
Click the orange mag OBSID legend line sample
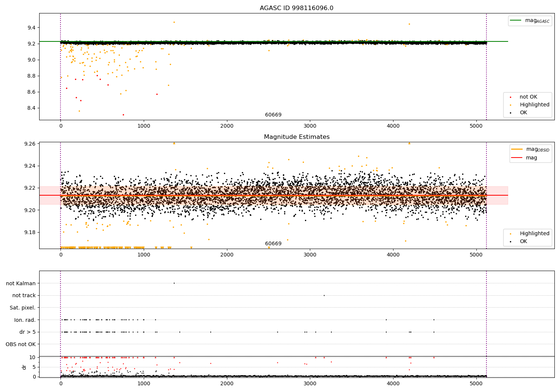pyautogui.click(x=517, y=149)
